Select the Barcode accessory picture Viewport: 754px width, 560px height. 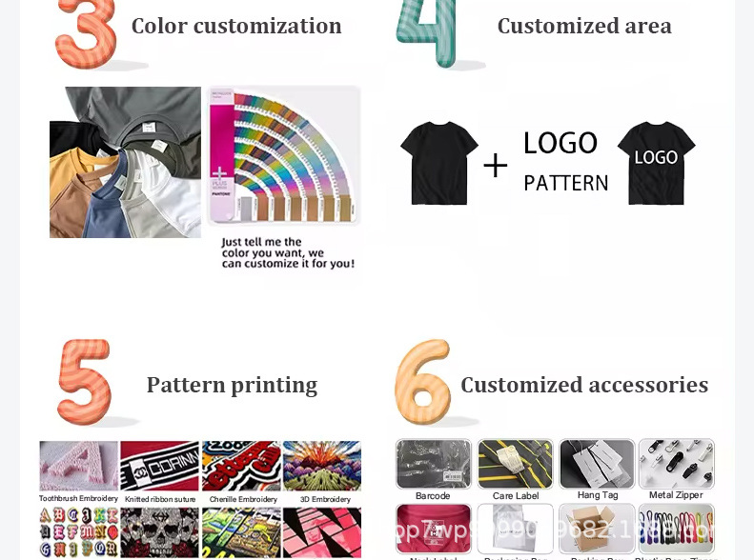[x=434, y=464]
